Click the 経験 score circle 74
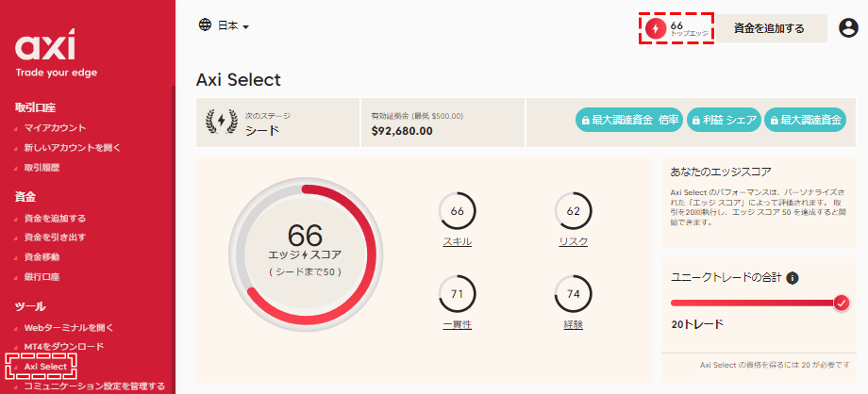This screenshot has width=868, height=394. click(x=573, y=294)
